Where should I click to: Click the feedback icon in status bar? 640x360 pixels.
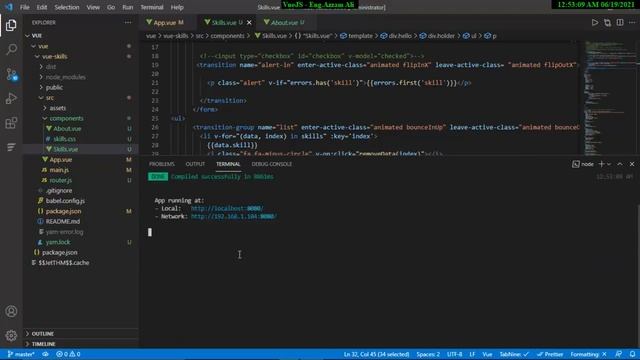619,354
